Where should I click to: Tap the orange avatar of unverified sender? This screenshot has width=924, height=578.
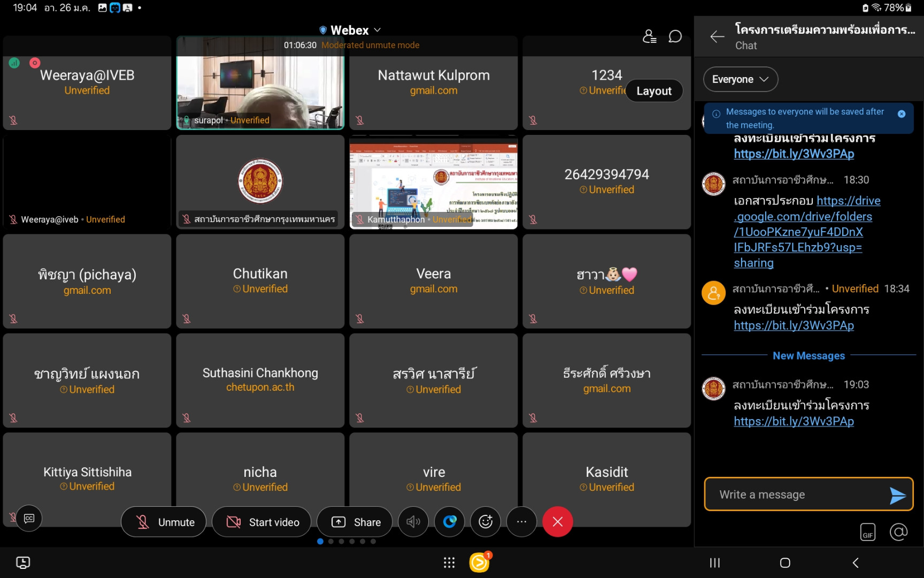pos(714,293)
